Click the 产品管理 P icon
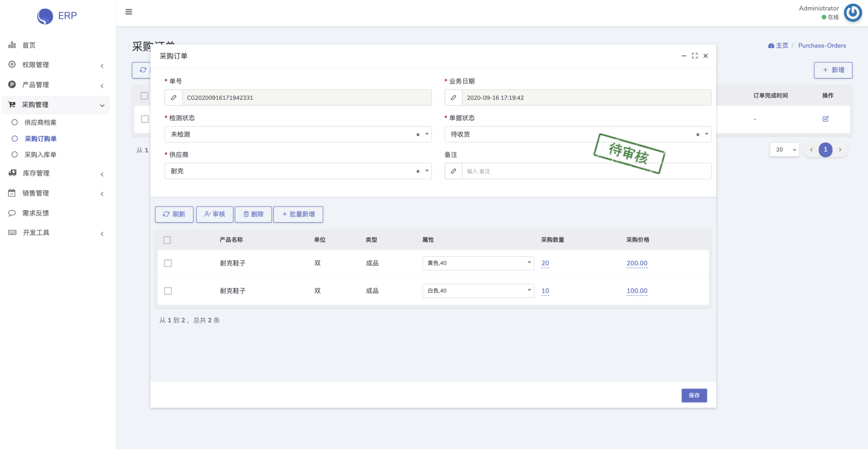The image size is (868, 449). click(x=12, y=84)
